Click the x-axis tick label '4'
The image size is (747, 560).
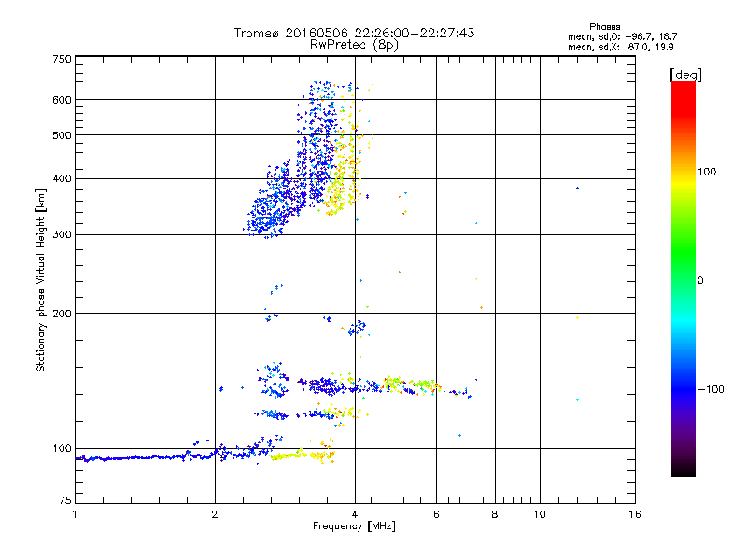pyautogui.click(x=355, y=514)
